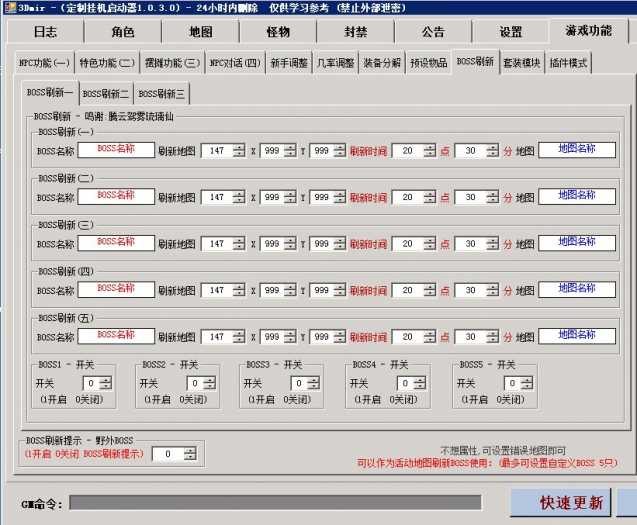
Task: Open the 装备分解 sub-tab
Action: pos(381,63)
